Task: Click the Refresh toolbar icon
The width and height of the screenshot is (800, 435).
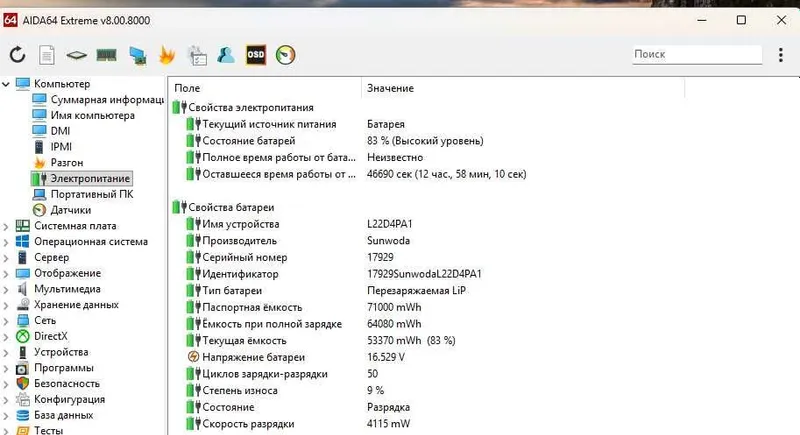Action: [x=17, y=55]
